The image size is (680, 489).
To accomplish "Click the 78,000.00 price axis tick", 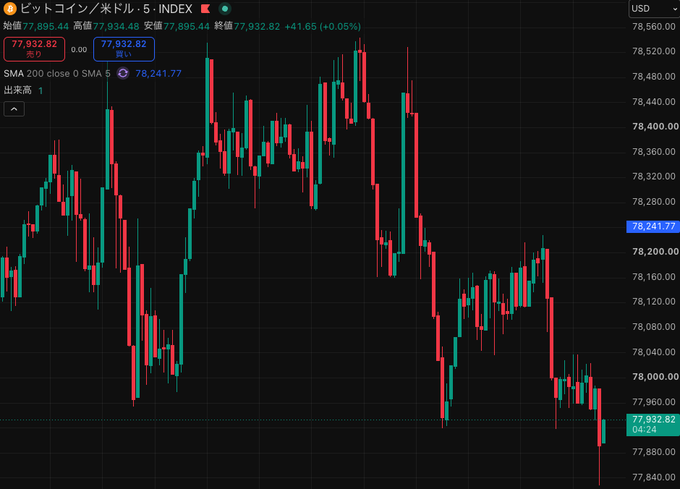I will [x=655, y=377].
